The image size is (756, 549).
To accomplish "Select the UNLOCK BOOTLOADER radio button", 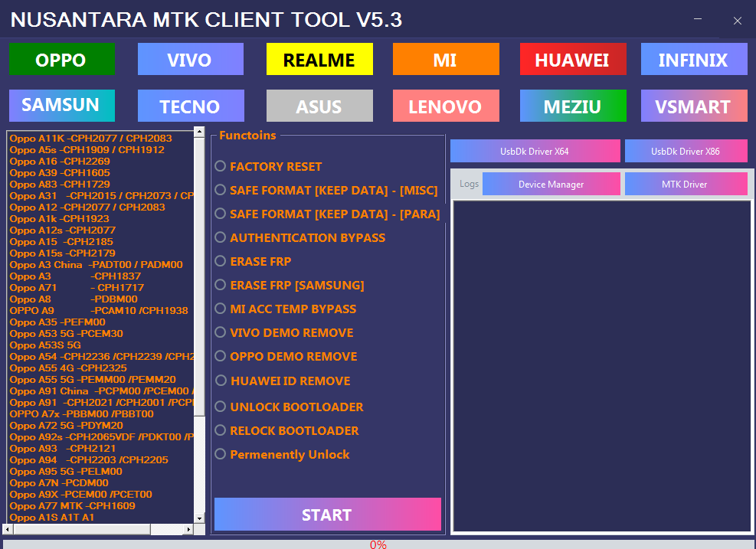I will (221, 407).
